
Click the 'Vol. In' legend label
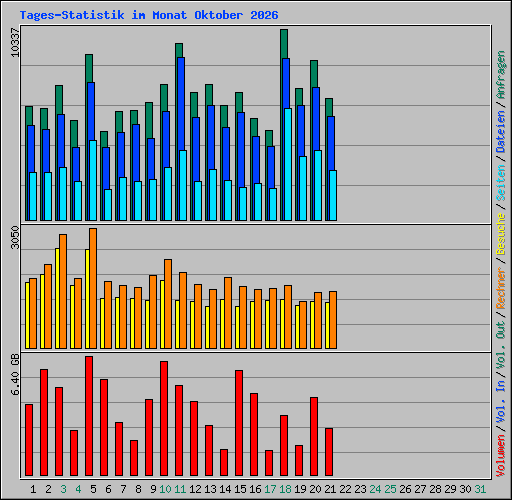pos(501,402)
